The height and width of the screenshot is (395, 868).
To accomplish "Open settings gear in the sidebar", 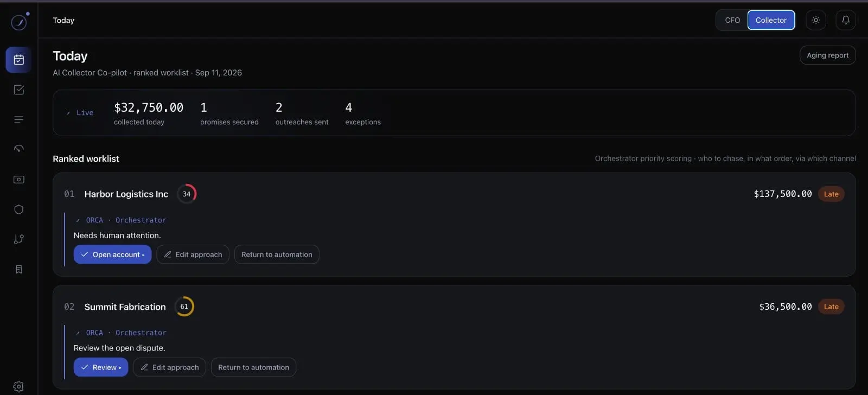I will [x=18, y=386].
